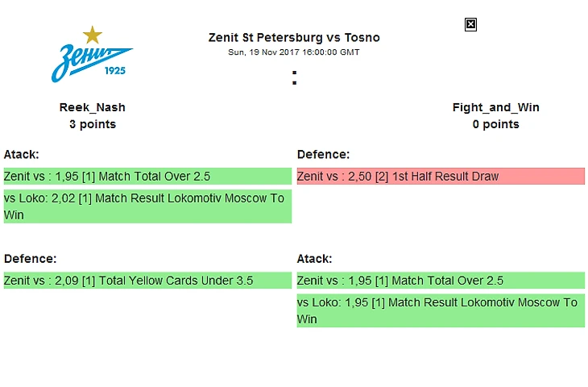The width and height of the screenshot is (588, 387).
Task: Select Fight_and_Win's Defence section header
Action: 323,154
